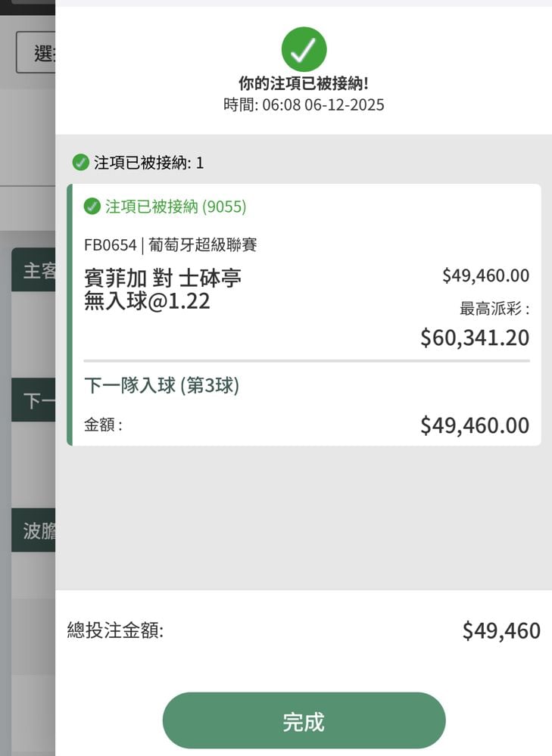Expand the 下一 section header behind the panel
This screenshot has height=756, width=552.
coord(34,400)
